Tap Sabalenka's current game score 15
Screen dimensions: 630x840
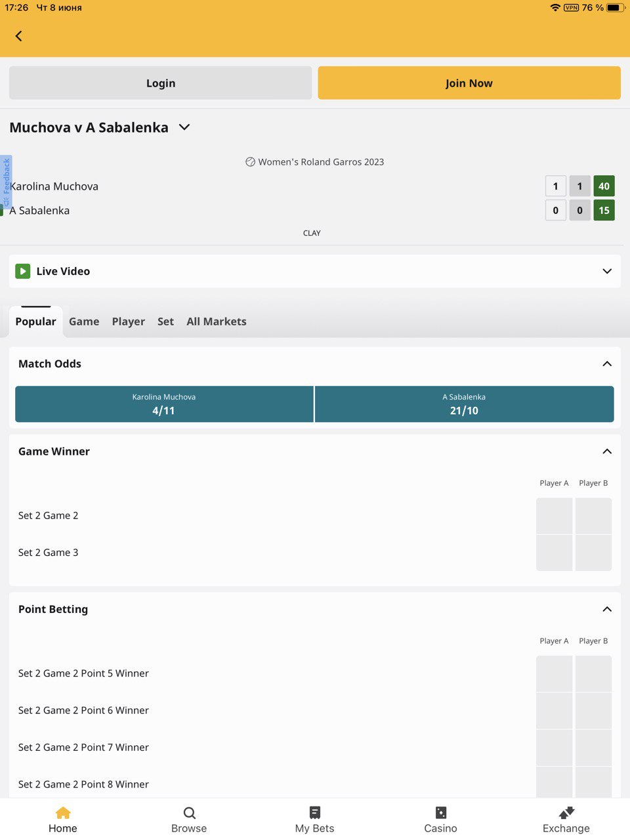pos(604,211)
